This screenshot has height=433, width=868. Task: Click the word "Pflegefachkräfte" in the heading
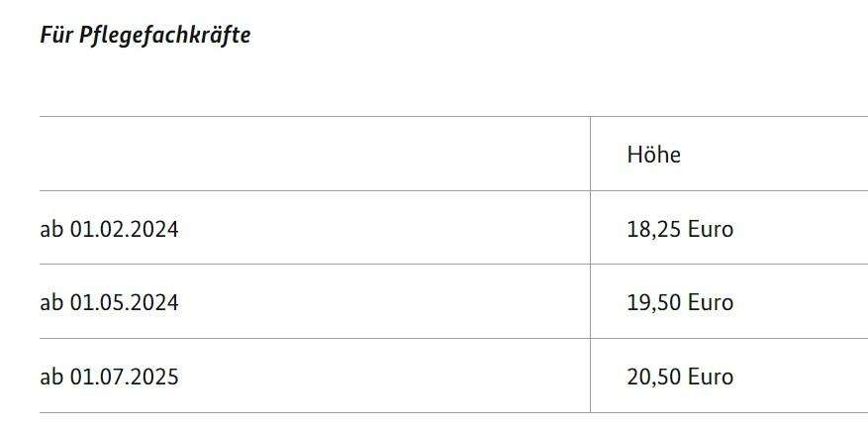click(x=165, y=35)
